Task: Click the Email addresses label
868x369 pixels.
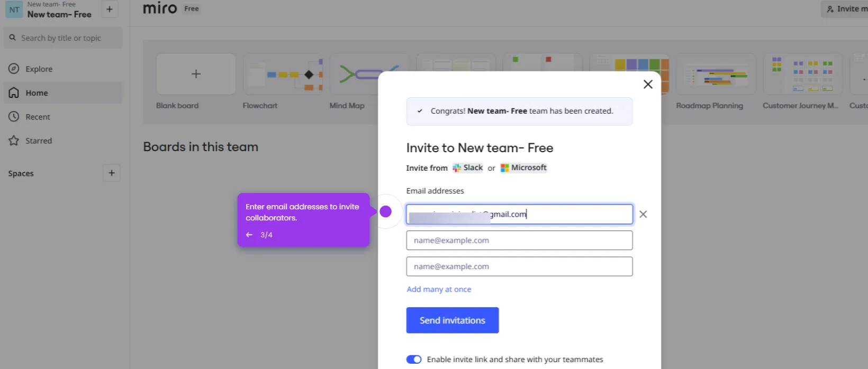Action: [x=435, y=191]
